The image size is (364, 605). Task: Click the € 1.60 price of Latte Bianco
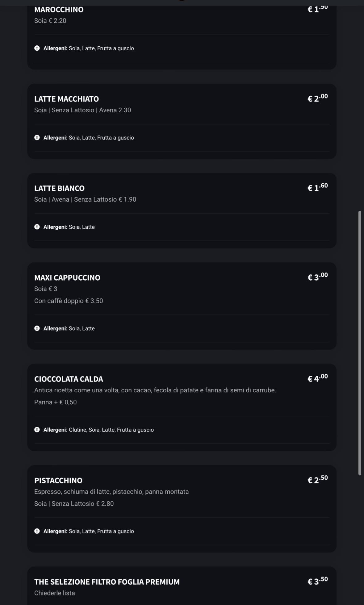coord(317,187)
